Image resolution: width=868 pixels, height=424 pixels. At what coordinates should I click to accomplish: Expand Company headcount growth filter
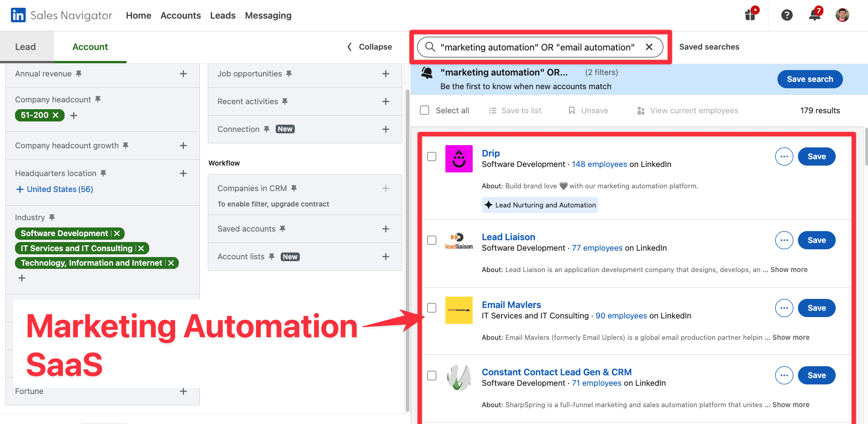tap(183, 146)
